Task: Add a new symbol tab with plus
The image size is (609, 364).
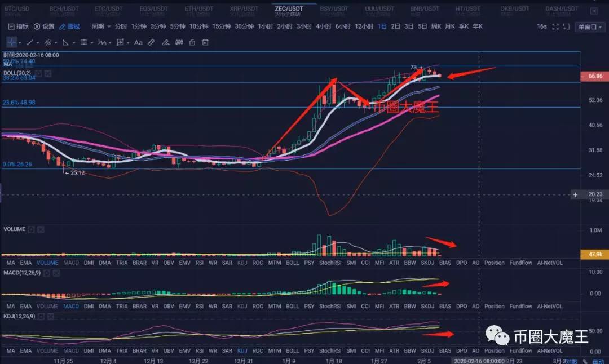Action: (x=594, y=11)
